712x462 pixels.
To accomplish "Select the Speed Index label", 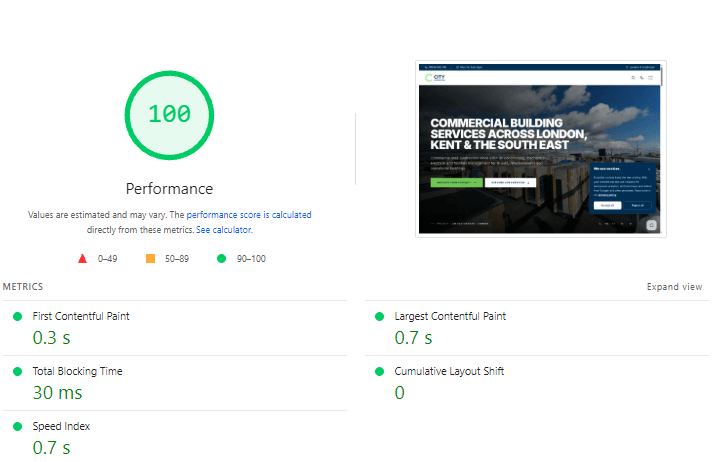I will (61, 427).
